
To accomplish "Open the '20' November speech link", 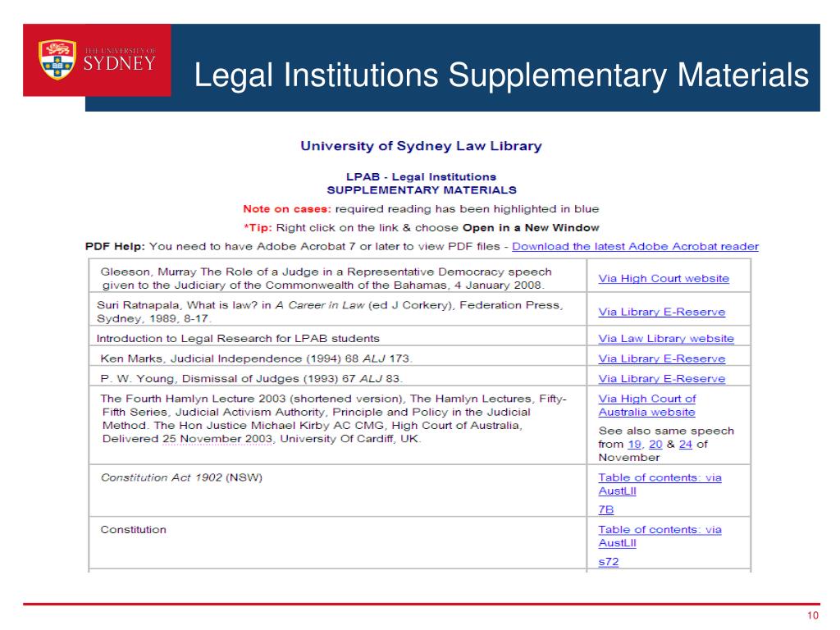I will click(655, 444).
